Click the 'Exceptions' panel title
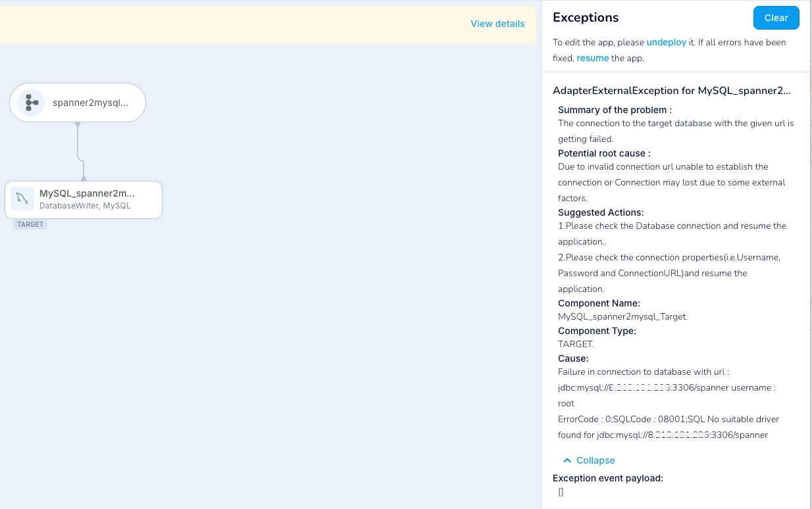Viewport: 812px width, 509px height. [586, 18]
